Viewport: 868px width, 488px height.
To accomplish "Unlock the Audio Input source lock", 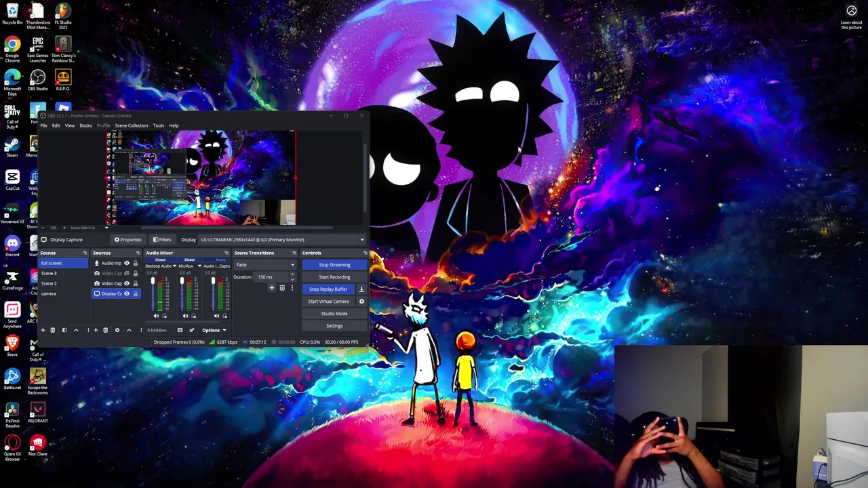I will point(136,263).
